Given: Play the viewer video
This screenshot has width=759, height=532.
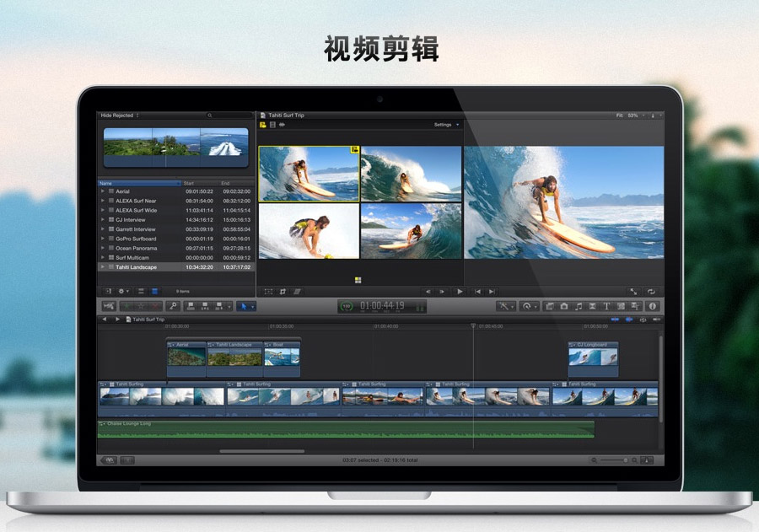Looking at the screenshot, I should click(460, 292).
